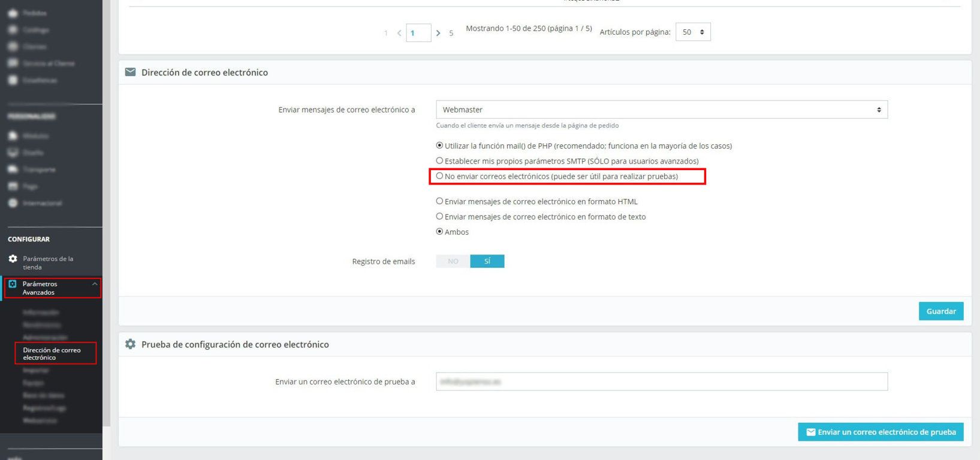Focus the test email address input field
Viewport: 980px width, 460px height.
point(661,382)
